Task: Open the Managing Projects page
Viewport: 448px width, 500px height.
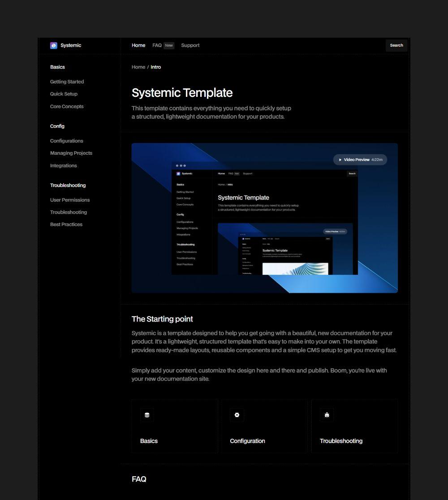Action: point(71,153)
